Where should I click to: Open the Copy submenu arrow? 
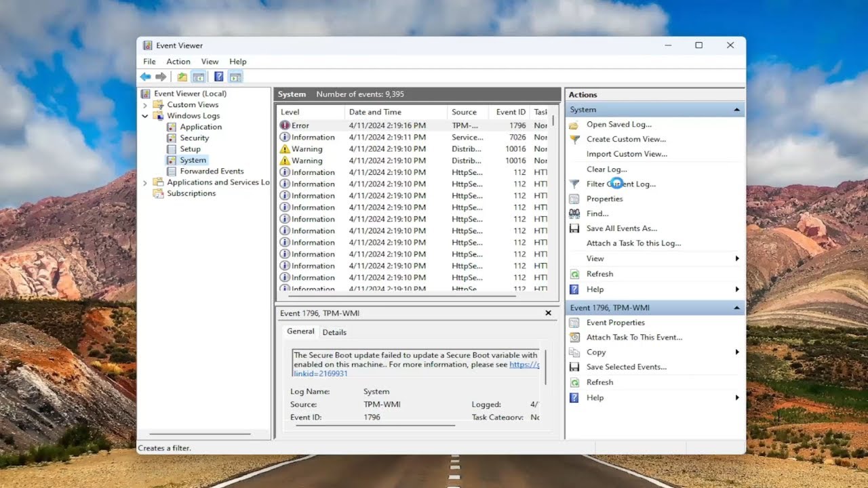[x=737, y=352]
